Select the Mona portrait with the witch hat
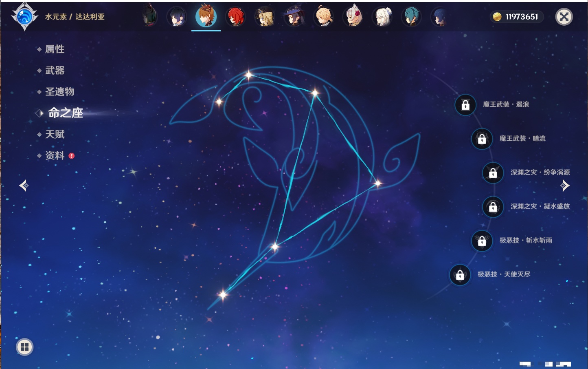Viewport: 588px width, 369px height. (294, 17)
